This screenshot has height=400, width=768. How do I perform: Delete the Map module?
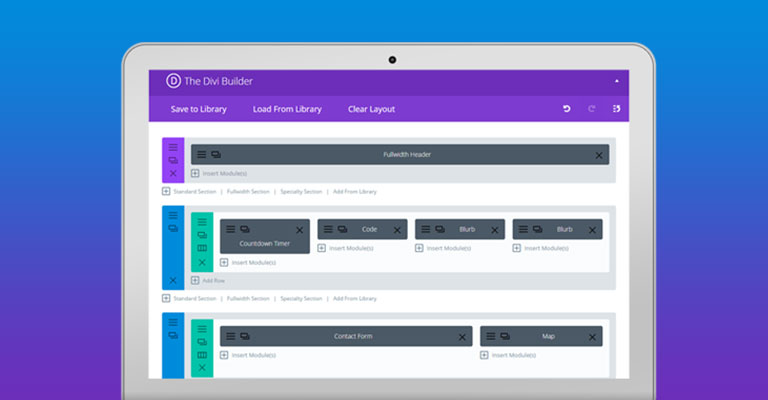592,337
